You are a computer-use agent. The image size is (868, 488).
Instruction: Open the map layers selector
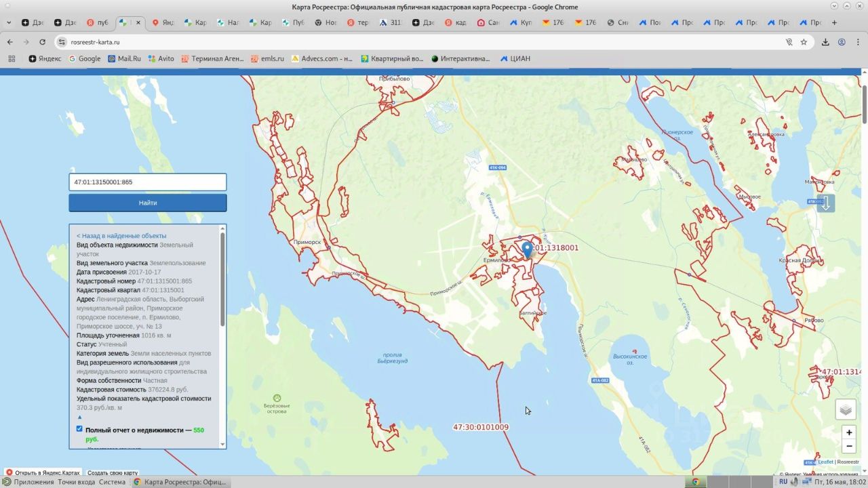[x=846, y=409]
